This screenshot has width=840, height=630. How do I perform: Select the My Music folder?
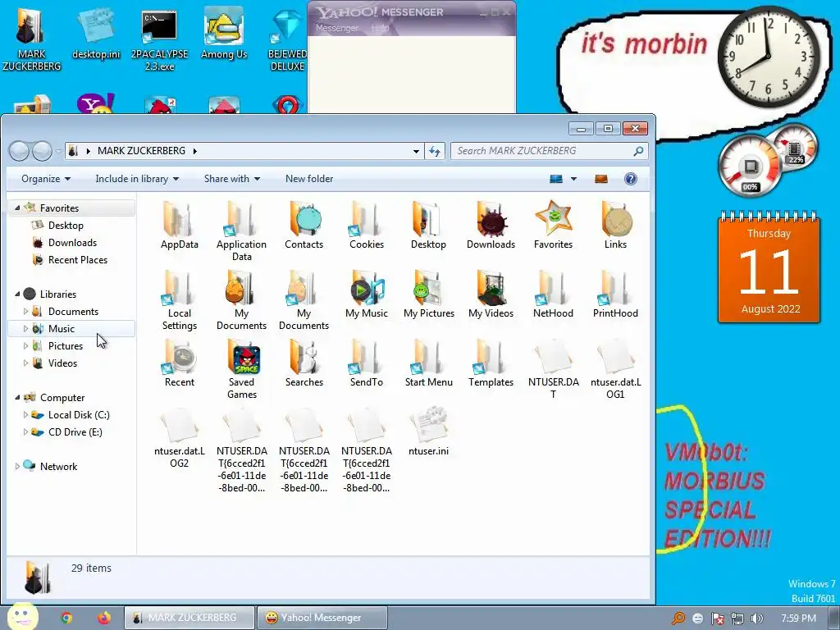click(367, 294)
